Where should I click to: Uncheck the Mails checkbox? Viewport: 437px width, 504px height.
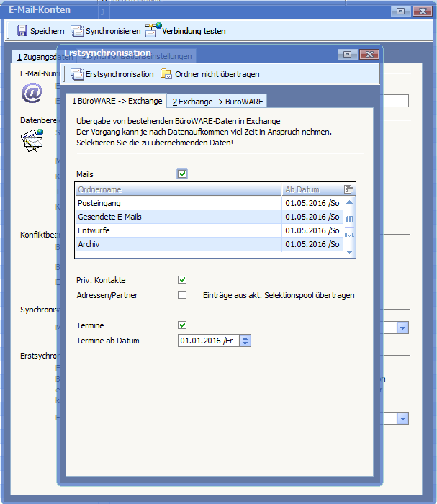coord(182,174)
